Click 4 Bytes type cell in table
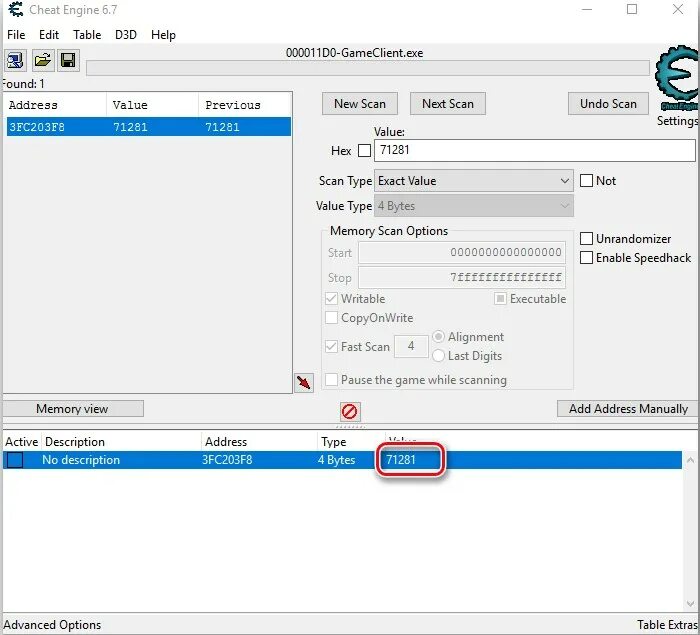Image resolution: width=700 pixels, height=635 pixels. 336,460
